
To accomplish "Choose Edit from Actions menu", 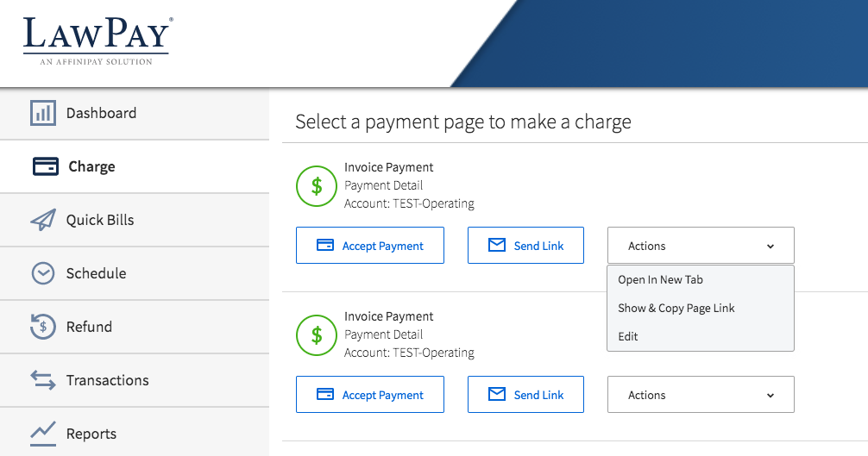I will (701, 336).
